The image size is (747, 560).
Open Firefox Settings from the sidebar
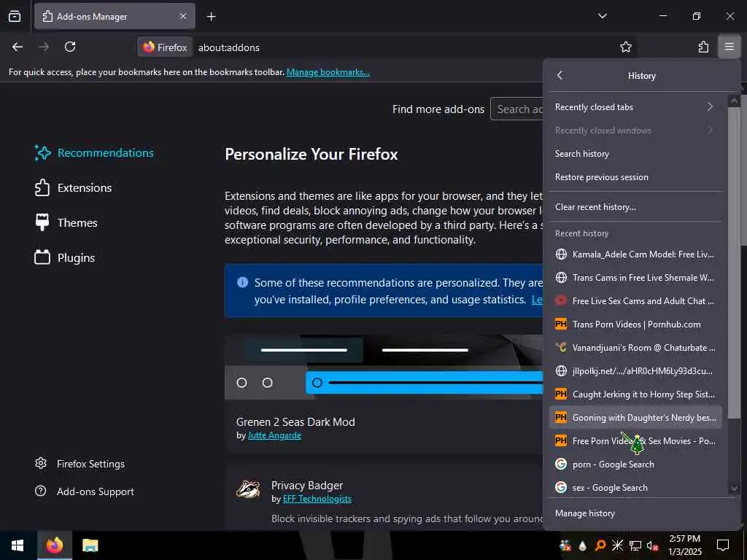coord(80,464)
